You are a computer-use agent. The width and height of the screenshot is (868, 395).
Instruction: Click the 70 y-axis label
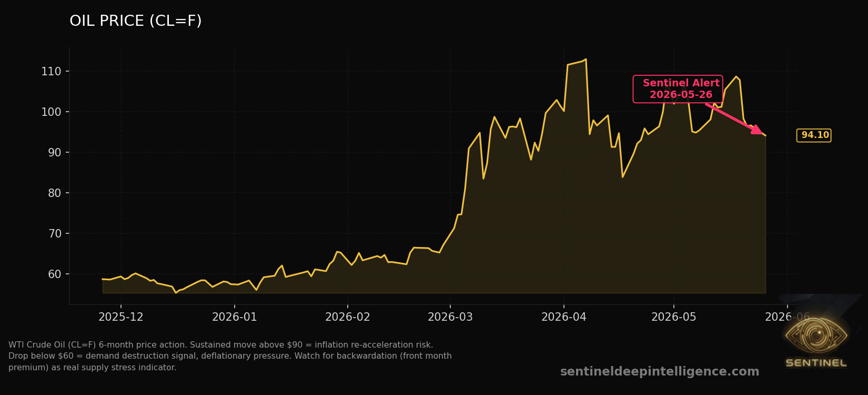(x=55, y=233)
